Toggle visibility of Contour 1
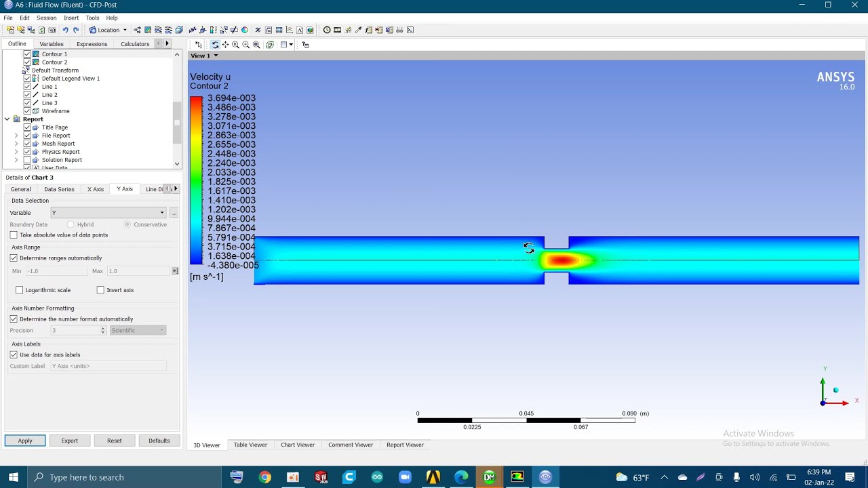The image size is (868, 488). click(27, 54)
